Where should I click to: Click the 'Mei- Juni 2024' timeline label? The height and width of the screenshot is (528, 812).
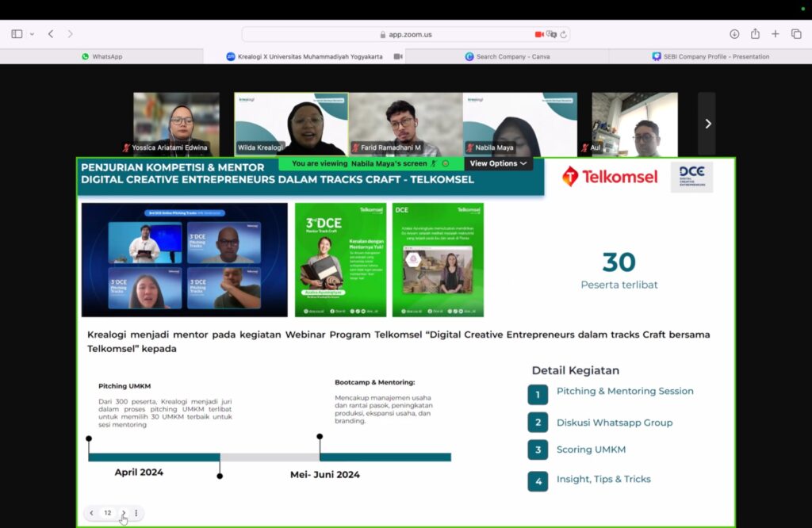coord(324,475)
